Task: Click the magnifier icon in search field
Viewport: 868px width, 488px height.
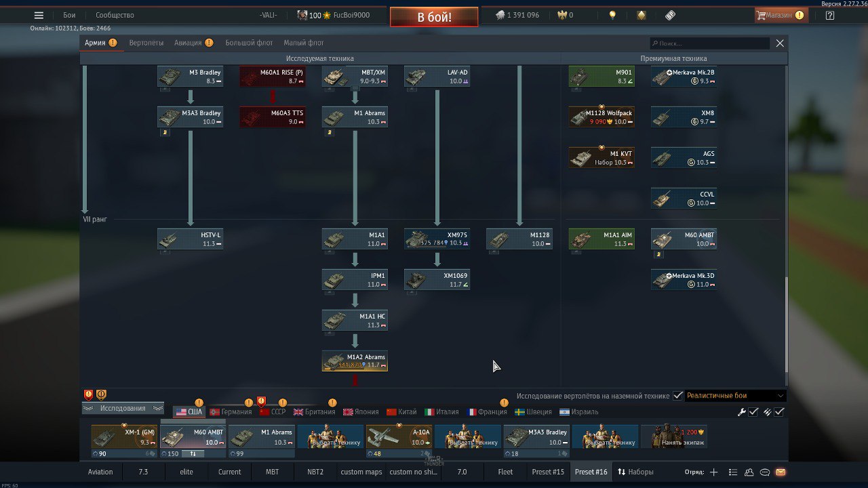Action: pyautogui.click(x=655, y=43)
